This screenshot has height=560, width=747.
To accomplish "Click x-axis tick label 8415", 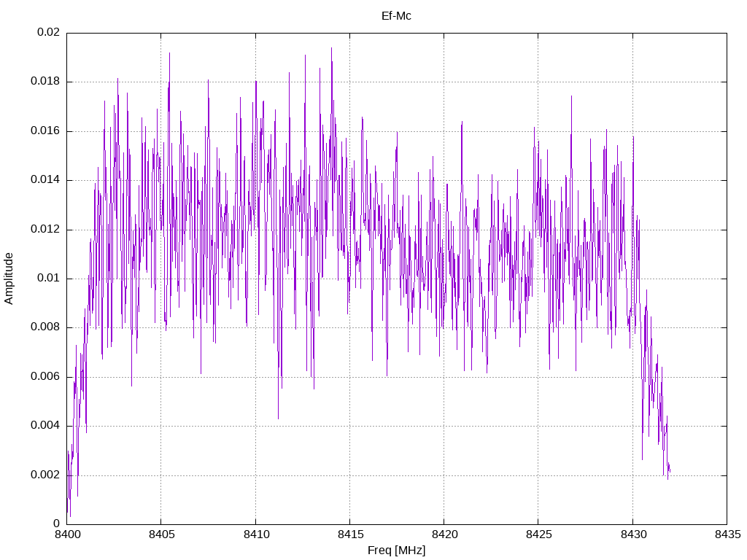I will pos(350,534).
